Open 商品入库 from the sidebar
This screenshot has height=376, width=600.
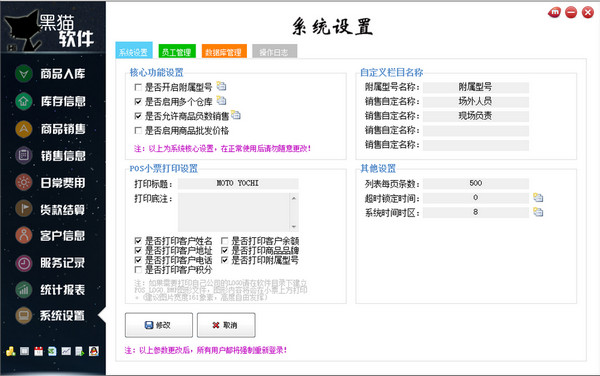pyautogui.click(x=51, y=73)
